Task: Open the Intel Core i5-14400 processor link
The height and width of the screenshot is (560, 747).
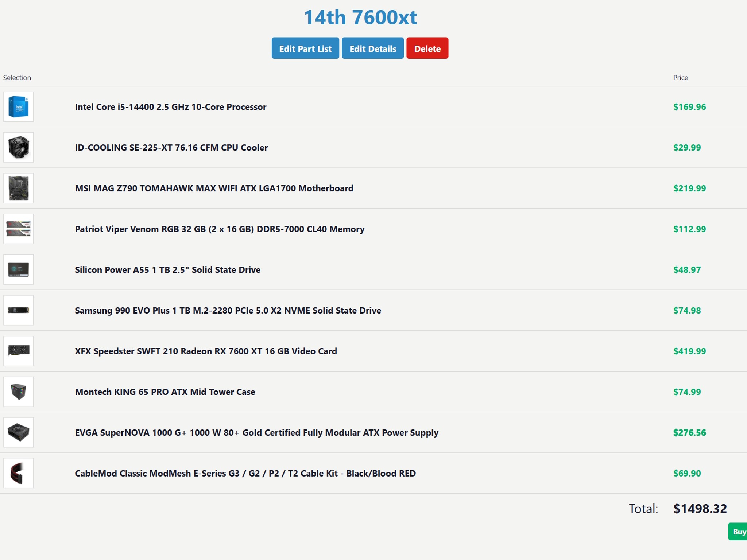Action: pos(170,107)
